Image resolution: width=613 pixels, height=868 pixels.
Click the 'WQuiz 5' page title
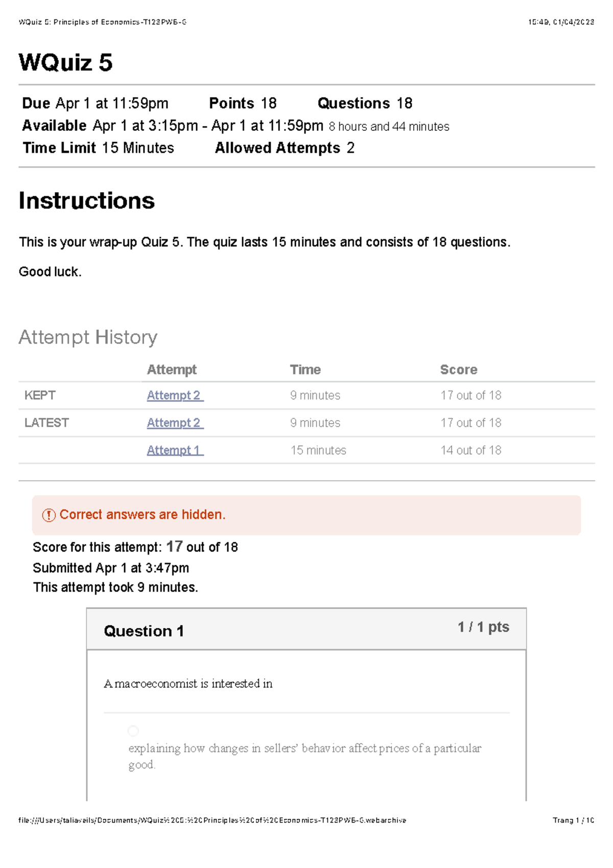[65, 63]
